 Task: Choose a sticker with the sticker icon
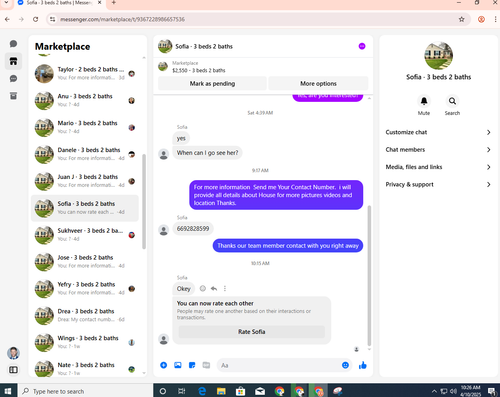(x=192, y=365)
